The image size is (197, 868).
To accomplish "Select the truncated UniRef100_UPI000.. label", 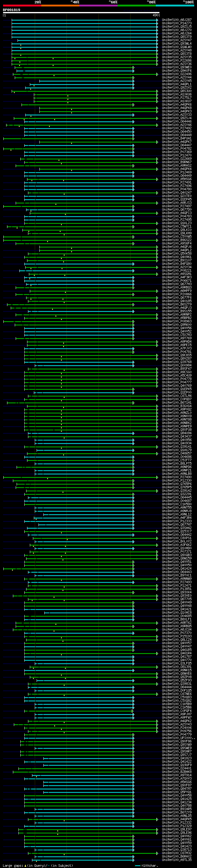I will 179,738.
